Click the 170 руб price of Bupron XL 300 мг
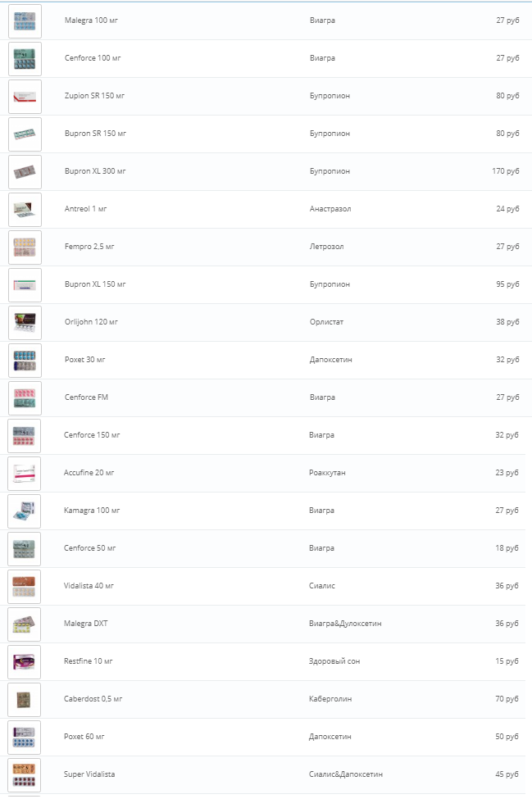532x799 pixels. pyautogui.click(x=506, y=171)
